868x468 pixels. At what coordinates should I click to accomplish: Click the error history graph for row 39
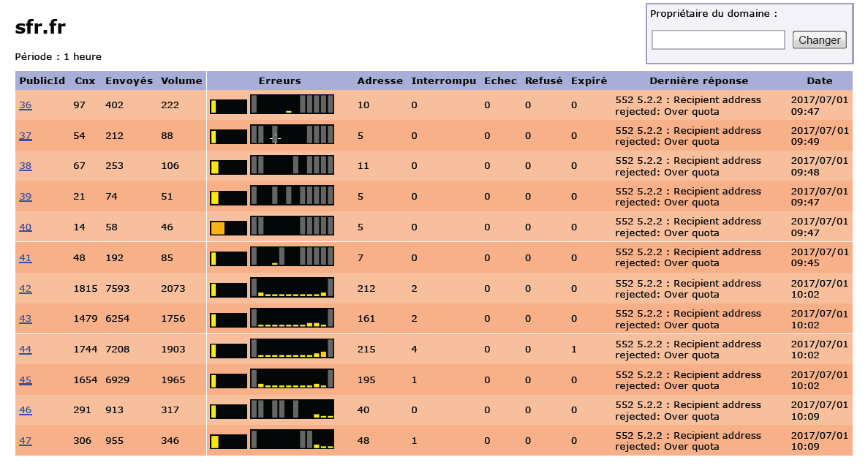point(293,195)
